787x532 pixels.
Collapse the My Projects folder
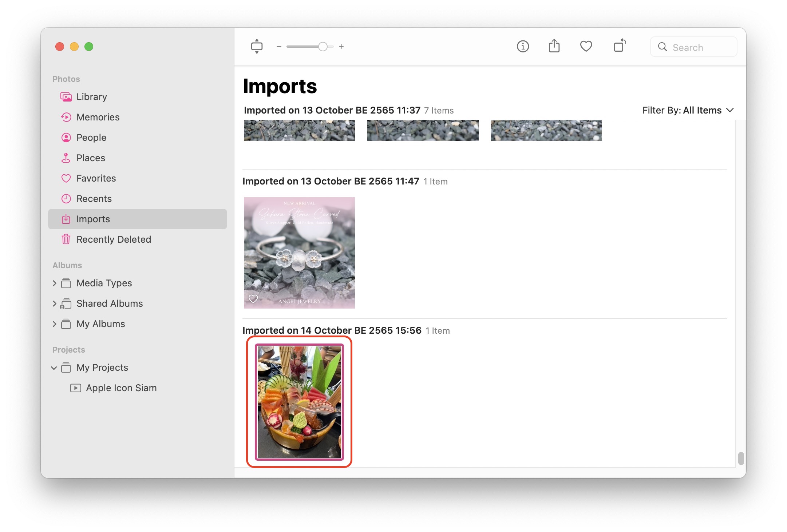[x=54, y=368]
